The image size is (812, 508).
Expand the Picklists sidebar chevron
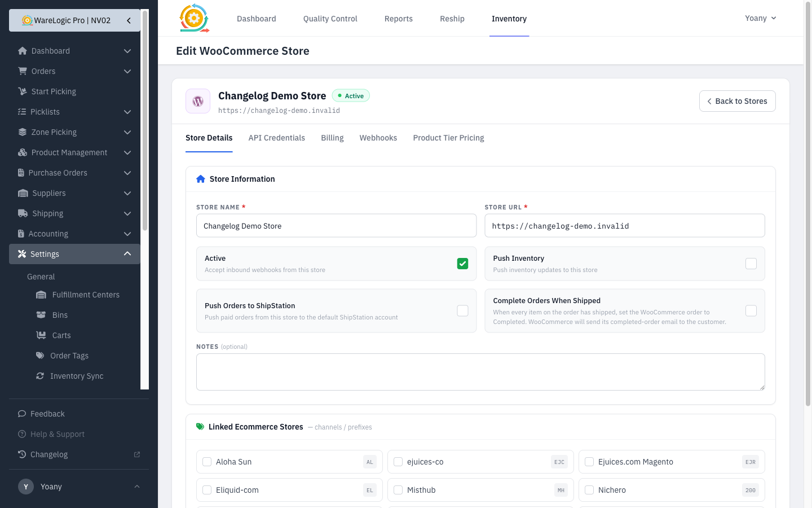coord(127,112)
